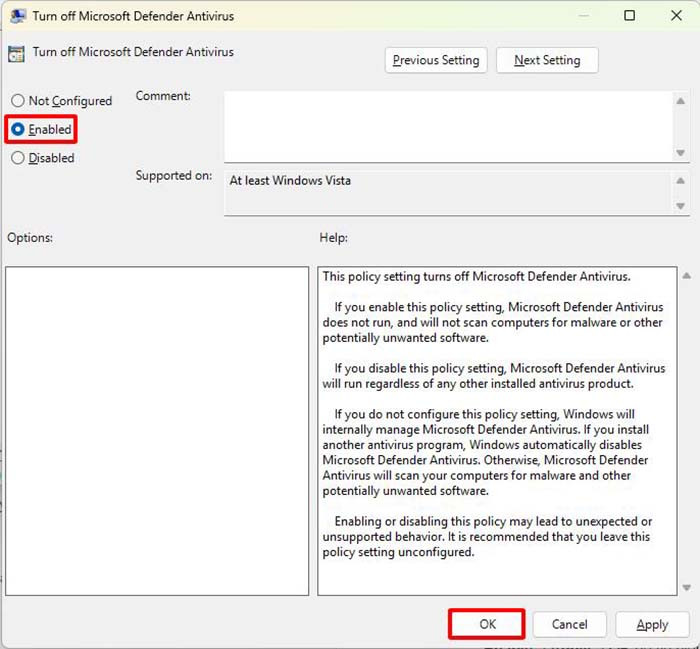Image resolution: width=700 pixels, height=649 pixels.
Task: Click the Comment box scroll up arrow
Action: (x=681, y=98)
